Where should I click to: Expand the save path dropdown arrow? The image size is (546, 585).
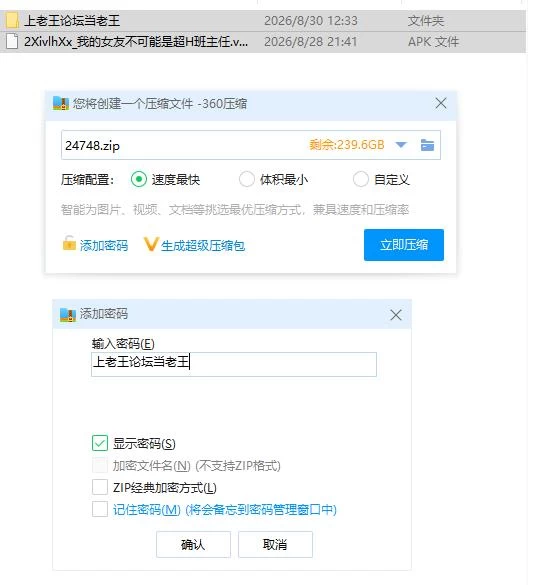point(401,145)
